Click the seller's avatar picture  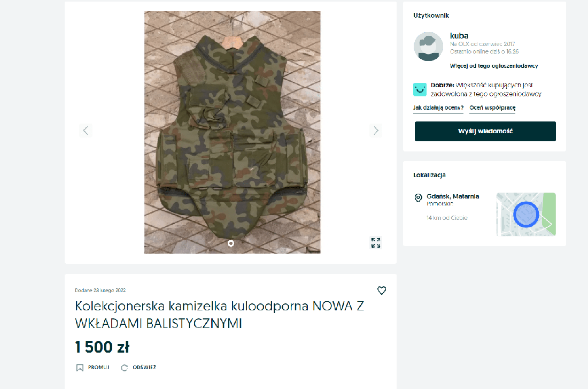click(428, 47)
